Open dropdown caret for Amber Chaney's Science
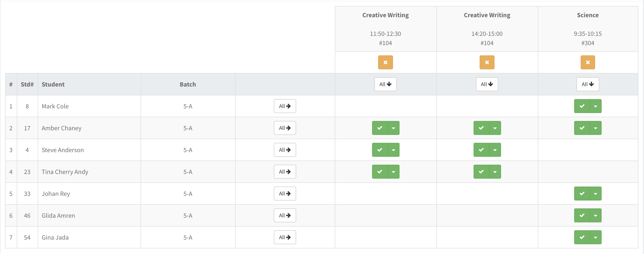644x254 pixels. [596, 128]
